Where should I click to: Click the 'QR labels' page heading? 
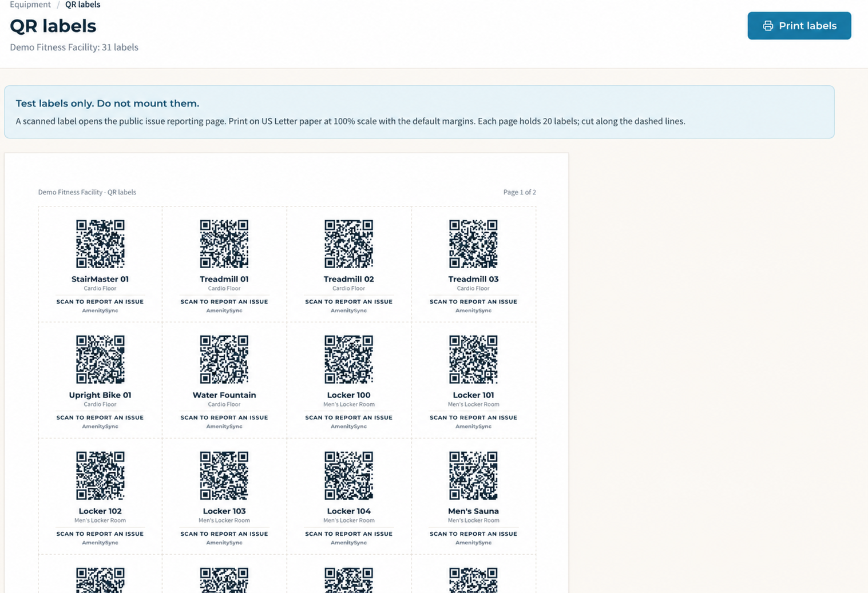[x=53, y=26]
